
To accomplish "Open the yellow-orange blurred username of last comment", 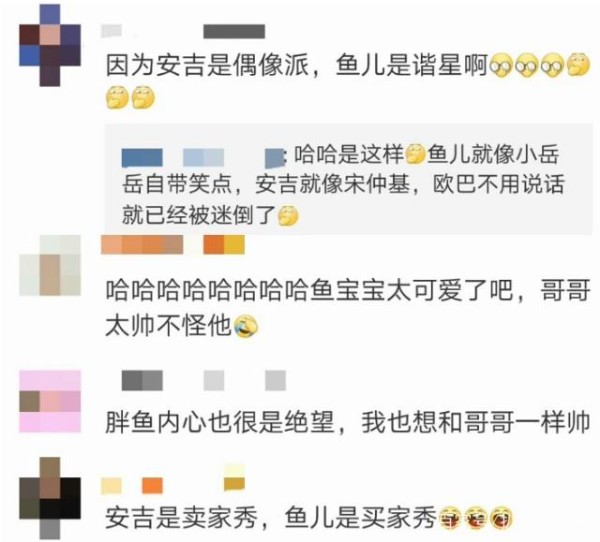I will tap(173, 480).
